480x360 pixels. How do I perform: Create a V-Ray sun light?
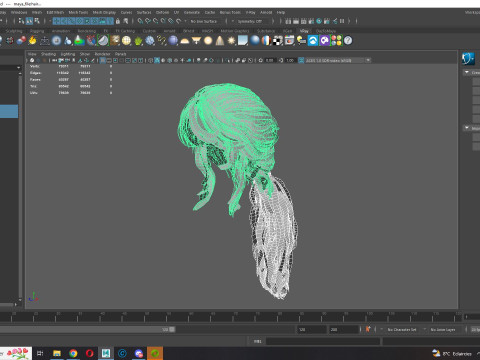tap(231, 41)
